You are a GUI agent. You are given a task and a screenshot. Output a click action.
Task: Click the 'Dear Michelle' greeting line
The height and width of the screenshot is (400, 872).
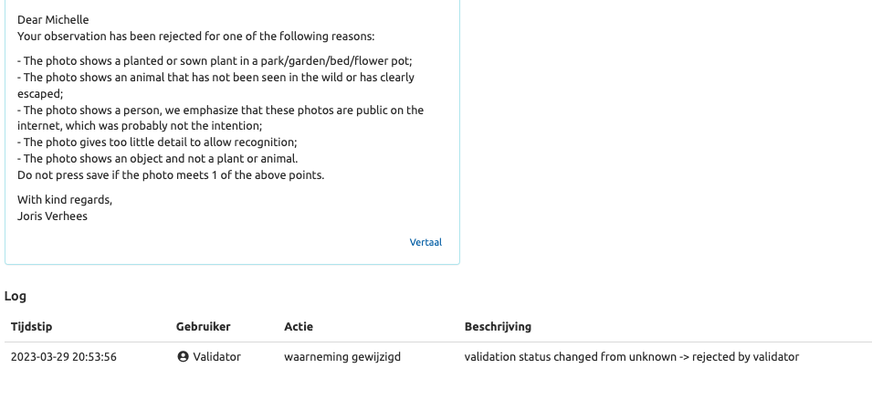coord(53,20)
